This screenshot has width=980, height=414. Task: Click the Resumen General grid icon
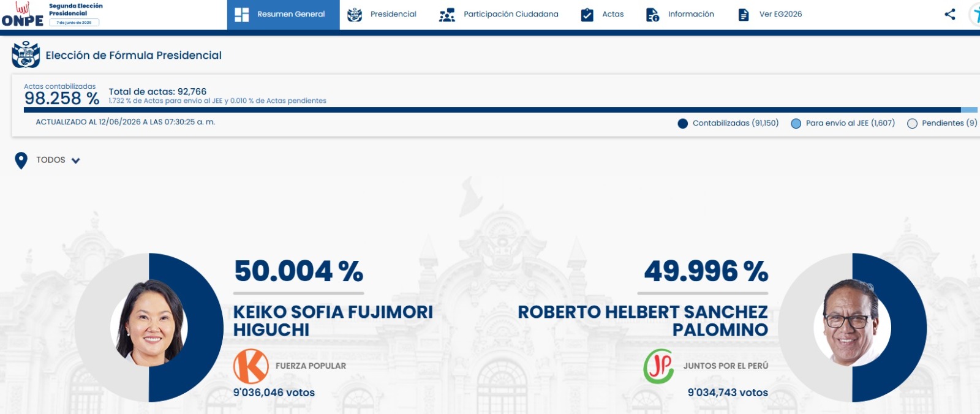pos(242,15)
